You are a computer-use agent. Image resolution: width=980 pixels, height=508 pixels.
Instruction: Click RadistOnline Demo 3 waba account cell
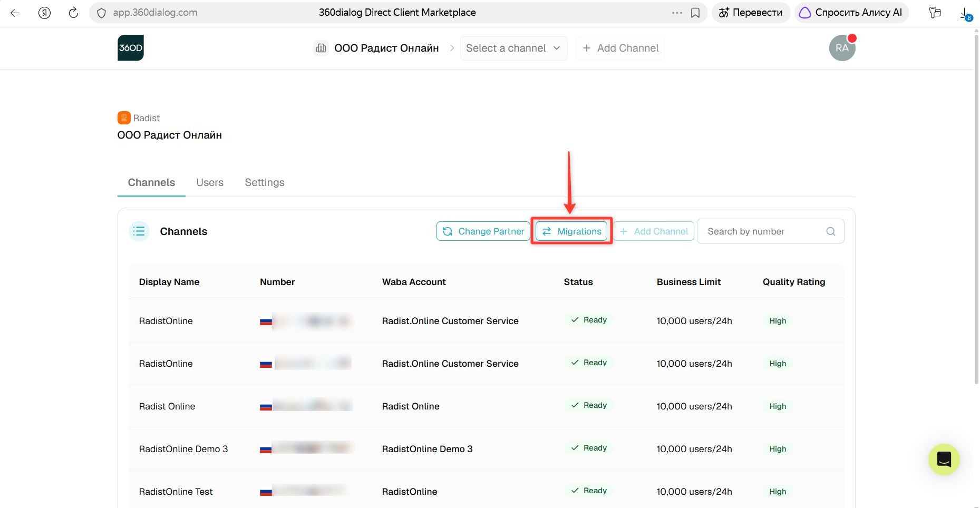[428, 449]
